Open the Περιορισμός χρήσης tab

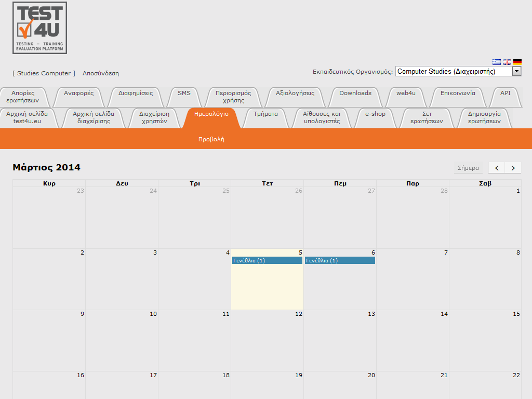click(233, 97)
